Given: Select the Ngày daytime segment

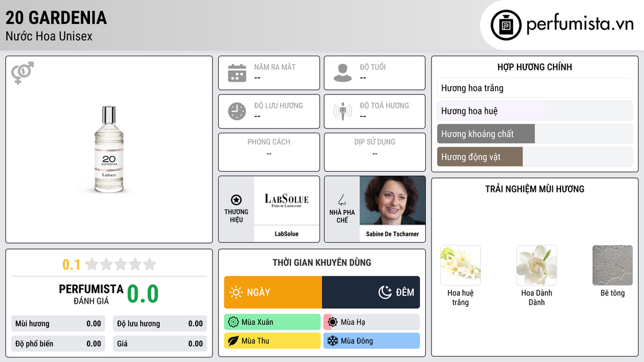Looking at the screenshot, I should pos(273,292).
